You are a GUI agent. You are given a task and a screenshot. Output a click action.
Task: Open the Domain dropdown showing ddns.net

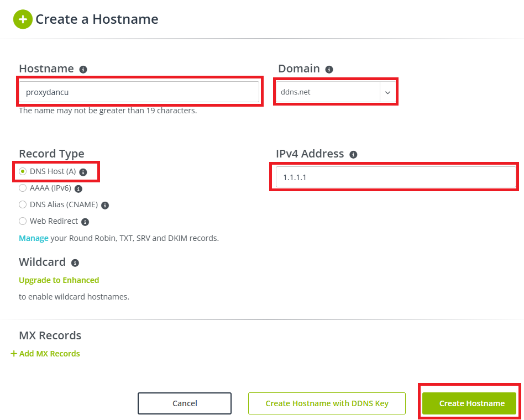(336, 92)
